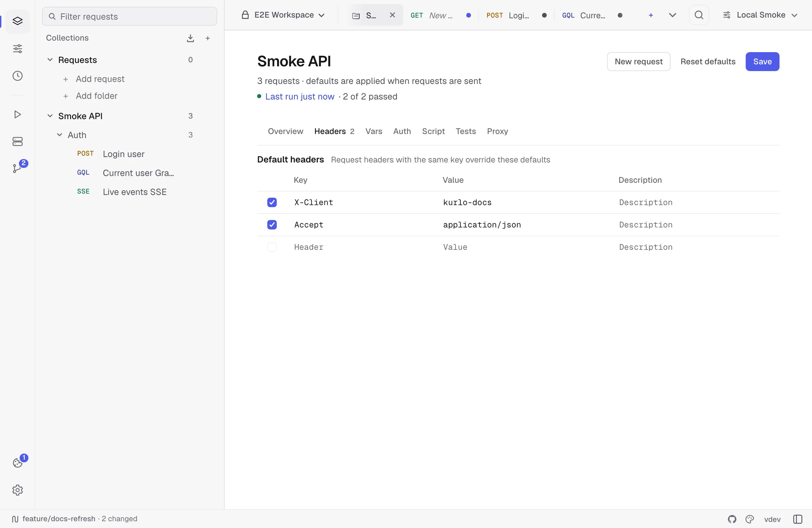Click Add folder under Requests
Viewport: 812px width, 528px height.
tap(90, 96)
